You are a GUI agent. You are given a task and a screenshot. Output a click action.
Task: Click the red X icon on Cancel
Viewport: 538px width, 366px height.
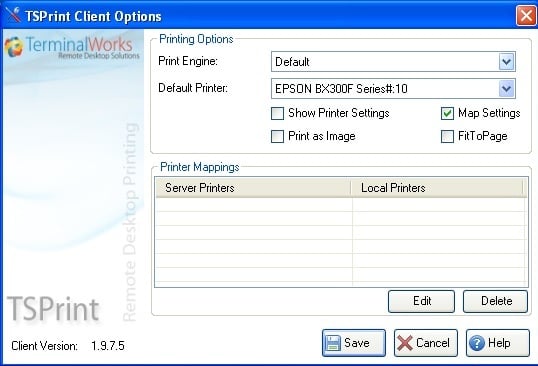405,343
